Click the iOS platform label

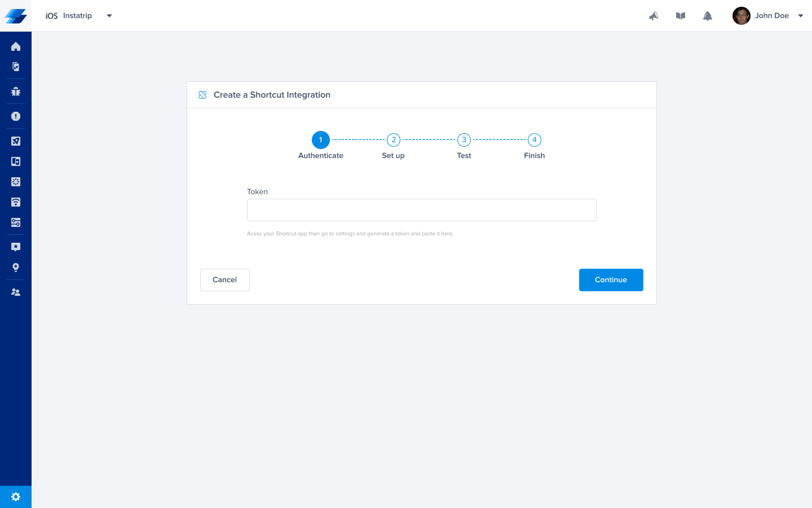coord(51,16)
